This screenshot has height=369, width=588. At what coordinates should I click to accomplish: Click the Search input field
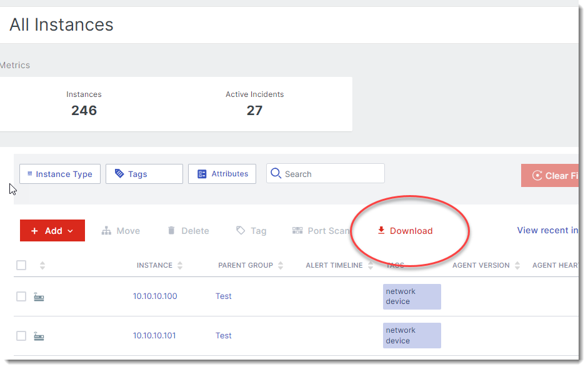click(x=326, y=173)
